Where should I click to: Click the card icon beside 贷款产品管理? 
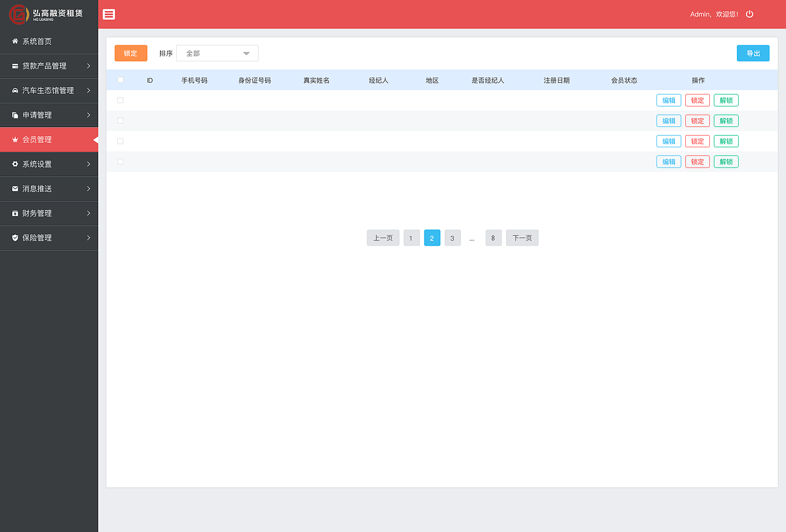tap(15, 66)
